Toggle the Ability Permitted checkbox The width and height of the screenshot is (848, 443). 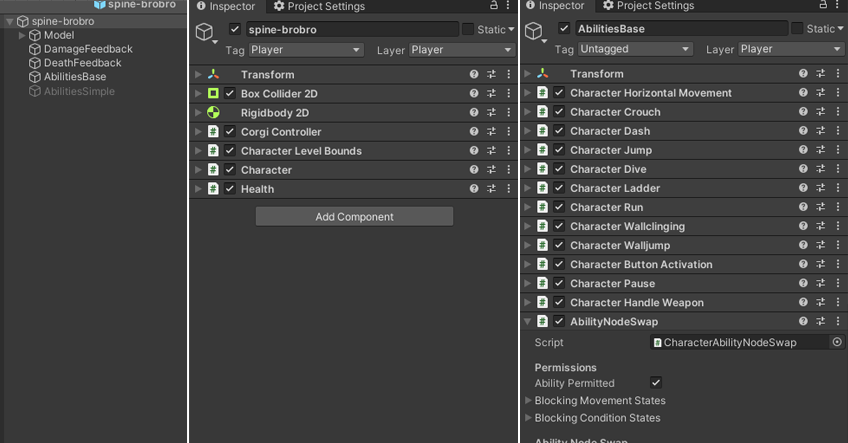pos(656,383)
